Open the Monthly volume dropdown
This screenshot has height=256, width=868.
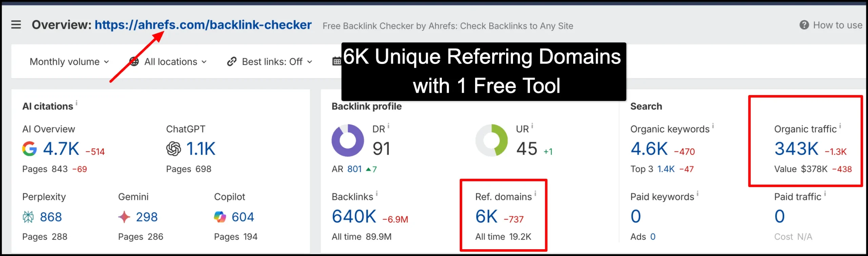tap(69, 62)
